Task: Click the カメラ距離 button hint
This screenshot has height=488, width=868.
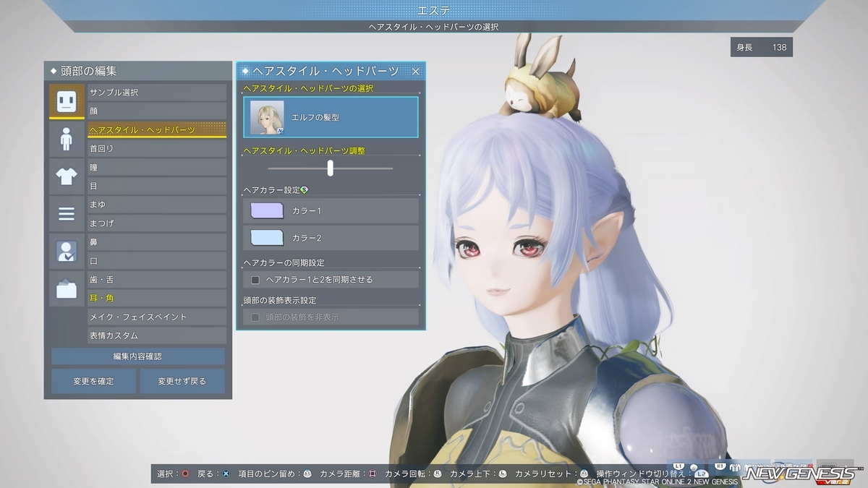Action: 349,474
